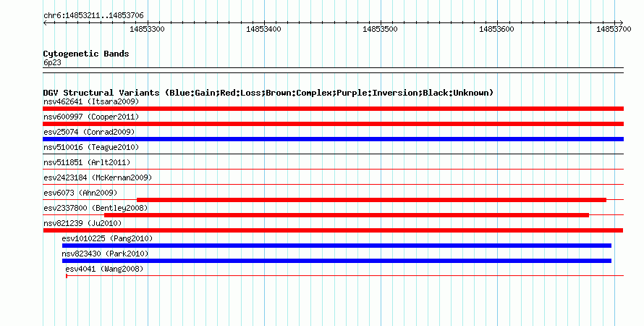Click the blue nsv823430 gain bar
Viewport: 644px width, 326px height.
336,261
